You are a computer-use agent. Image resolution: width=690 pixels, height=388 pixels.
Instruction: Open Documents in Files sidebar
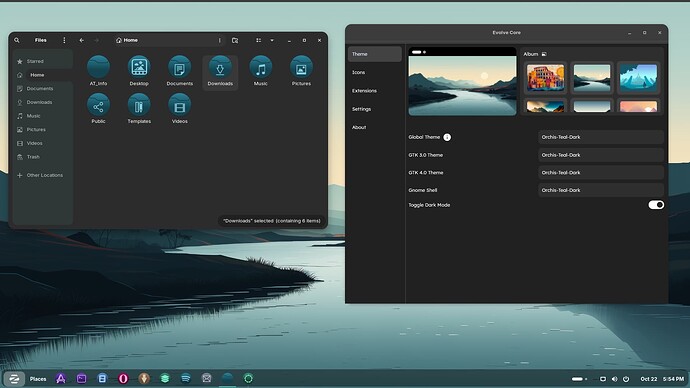pyautogui.click(x=43, y=88)
